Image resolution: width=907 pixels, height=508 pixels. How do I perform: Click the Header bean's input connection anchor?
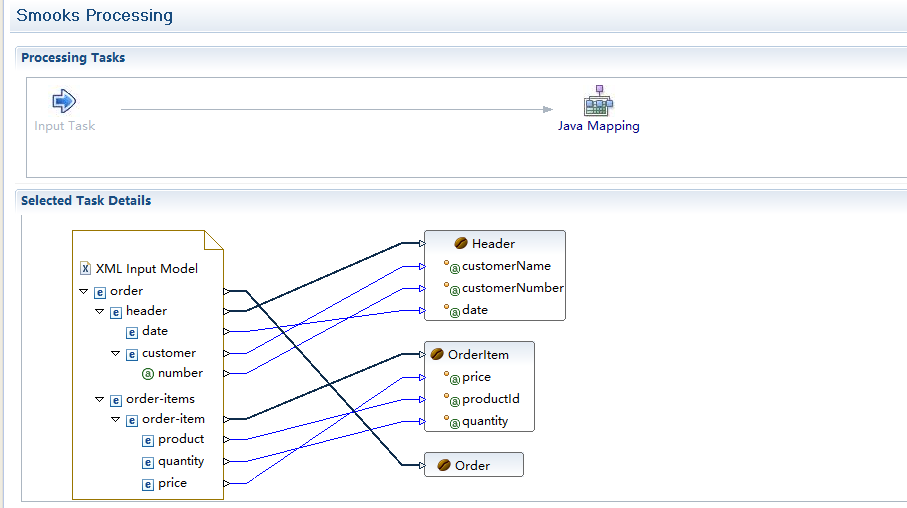pos(422,244)
